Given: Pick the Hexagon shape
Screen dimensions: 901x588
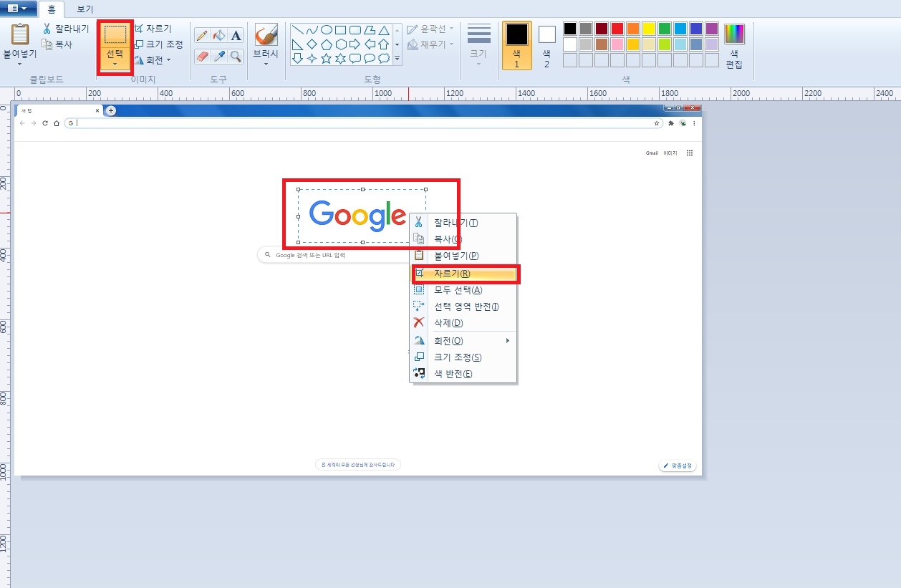Looking at the screenshot, I should [341, 44].
